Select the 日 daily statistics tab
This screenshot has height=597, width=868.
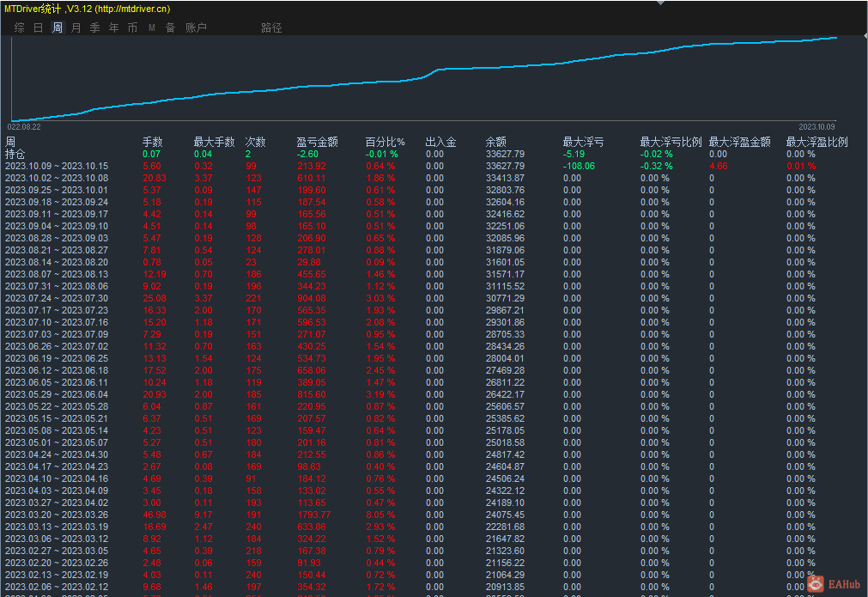(x=38, y=27)
